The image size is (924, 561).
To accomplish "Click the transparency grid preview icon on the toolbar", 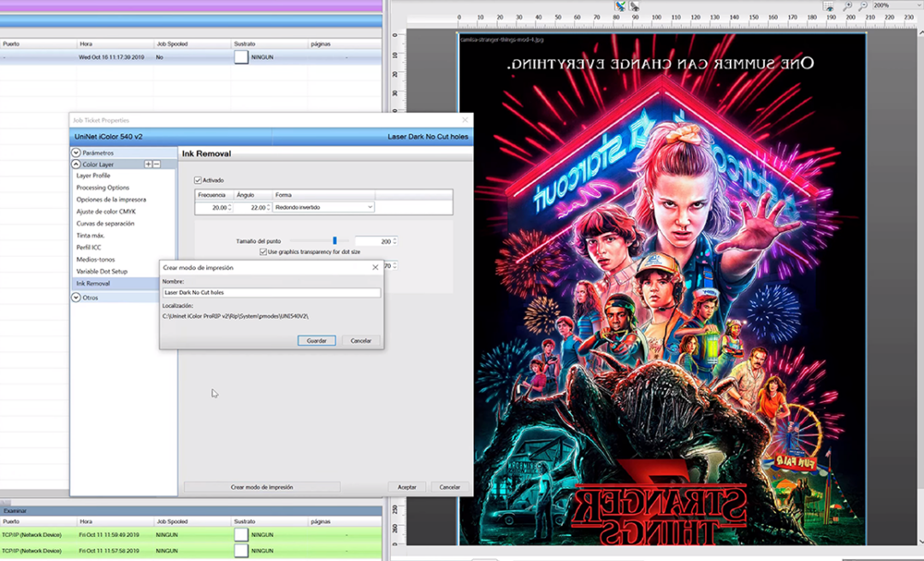I will pyautogui.click(x=826, y=4).
